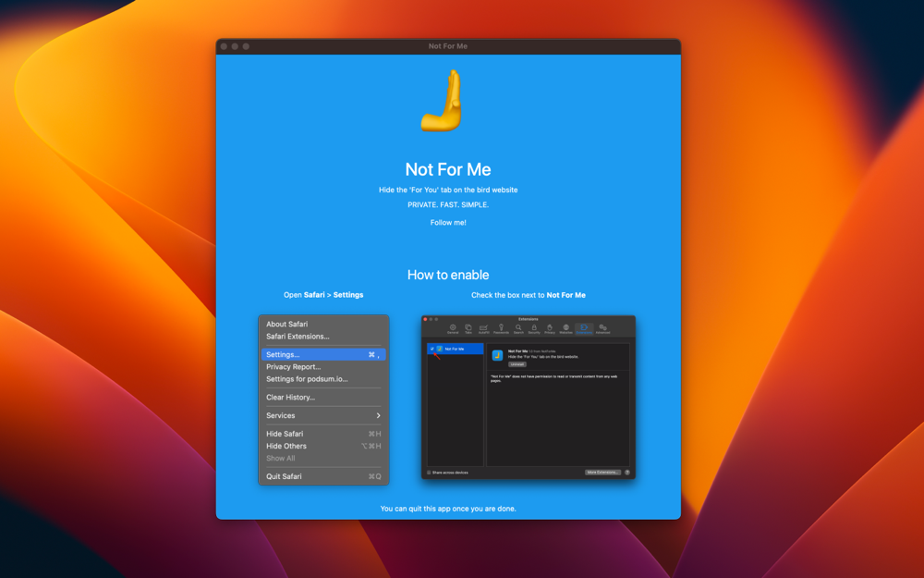Close the Not For Me app window
This screenshot has height=578, width=924.
click(x=224, y=46)
